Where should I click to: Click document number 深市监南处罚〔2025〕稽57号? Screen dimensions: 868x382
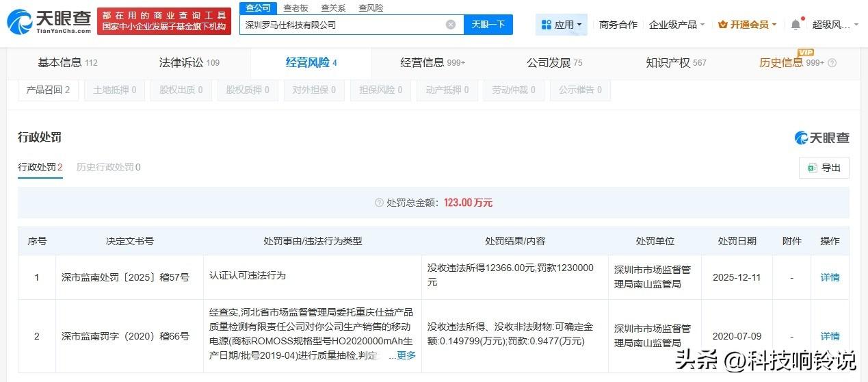pyautogui.click(x=125, y=277)
